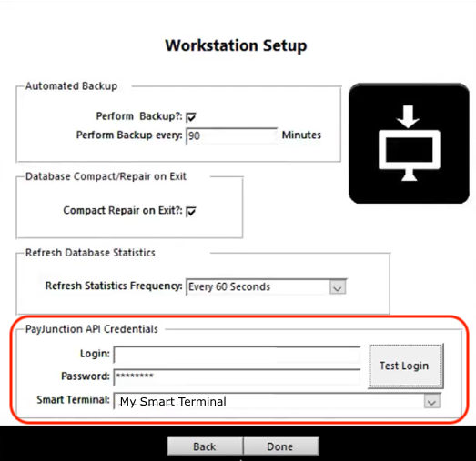Click the Perform Backup every label
Screen dimensions: 476x461
(x=129, y=135)
